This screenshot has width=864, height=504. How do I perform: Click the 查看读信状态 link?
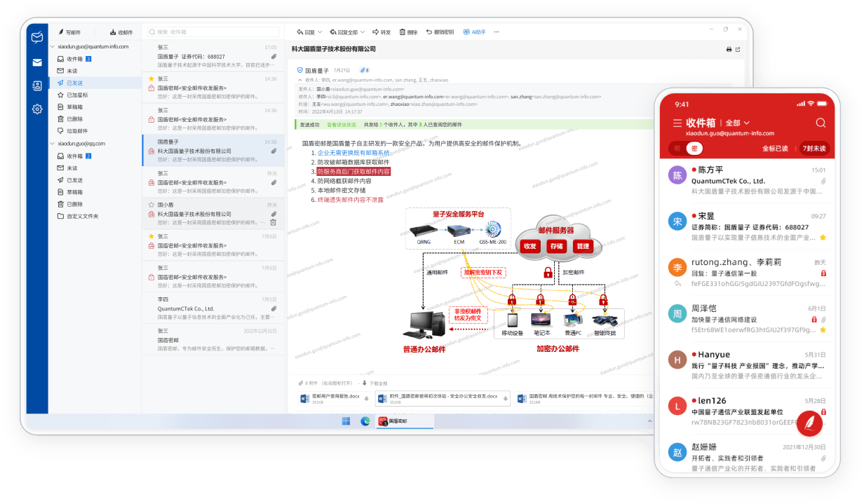click(340, 125)
